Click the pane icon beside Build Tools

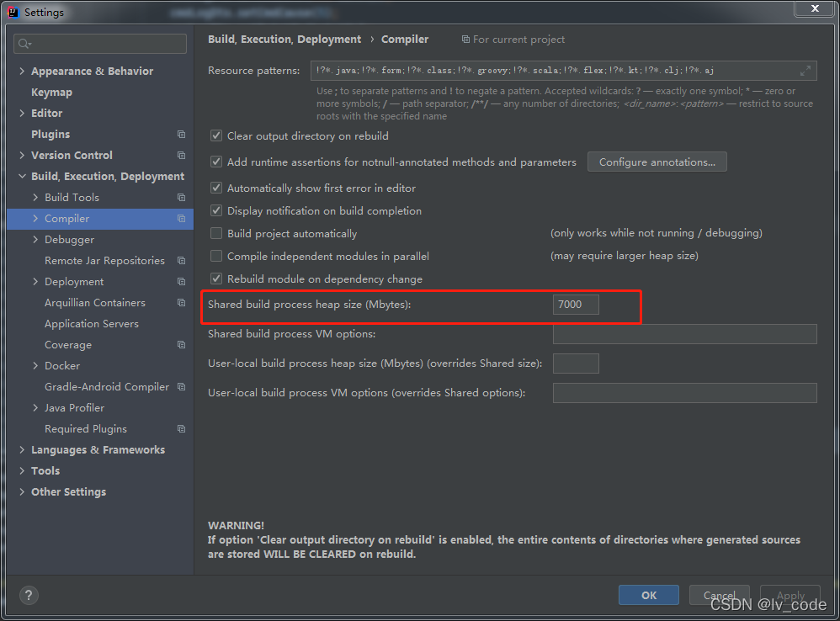(x=180, y=197)
